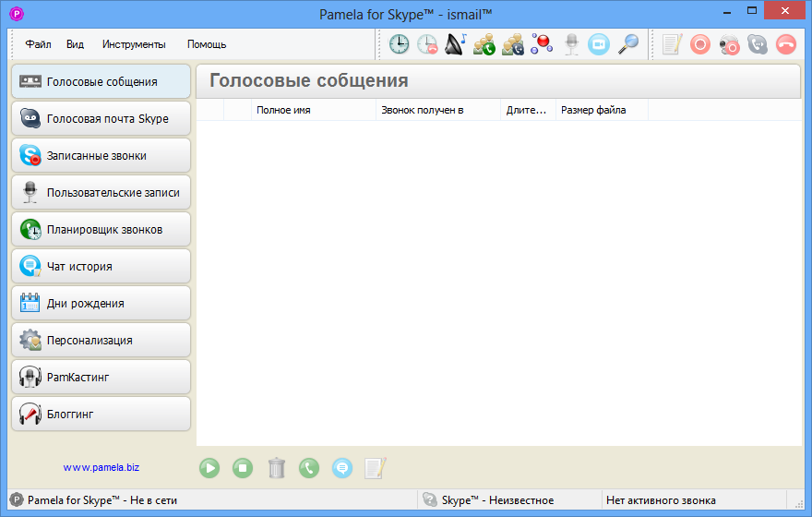Screen dimensions: 812x517
Task: Click the magnifying glass search icon
Action: coord(628,44)
